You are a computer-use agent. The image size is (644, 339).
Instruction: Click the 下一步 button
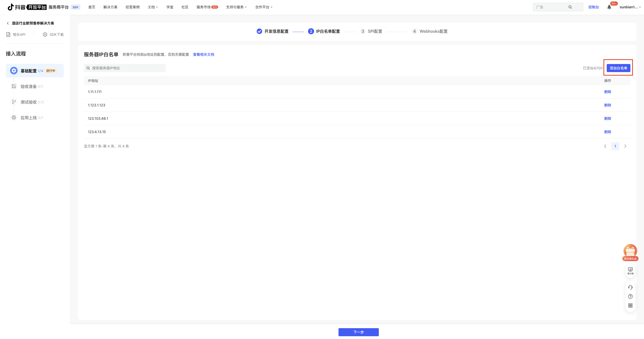coord(358,332)
